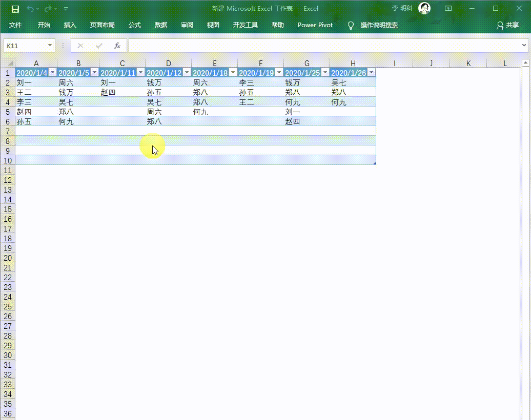Screen dimensions: 531x420
Task: Click the lightbulb Tell Me search icon
Action: point(351,25)
